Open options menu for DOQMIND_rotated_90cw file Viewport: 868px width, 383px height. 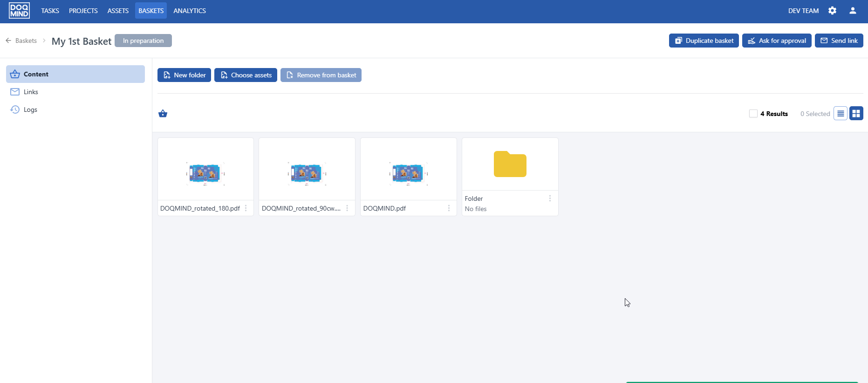(347, 208)
